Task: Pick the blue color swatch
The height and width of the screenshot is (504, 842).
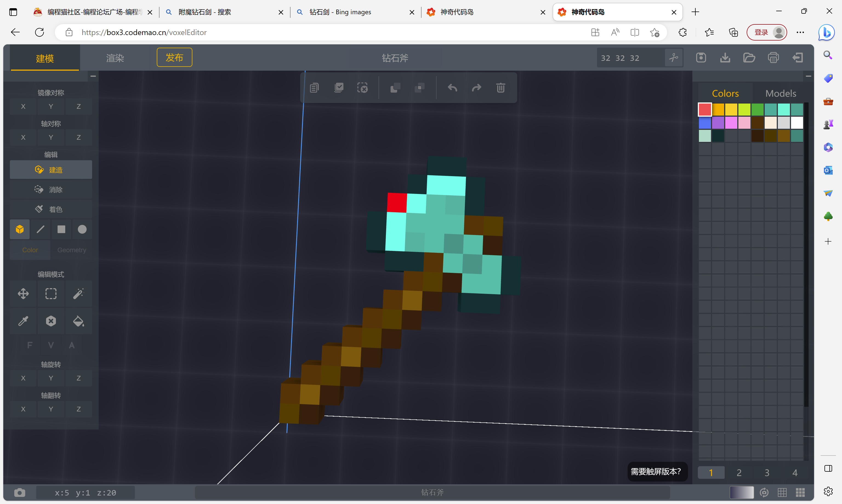Action: tap(705, 123)
